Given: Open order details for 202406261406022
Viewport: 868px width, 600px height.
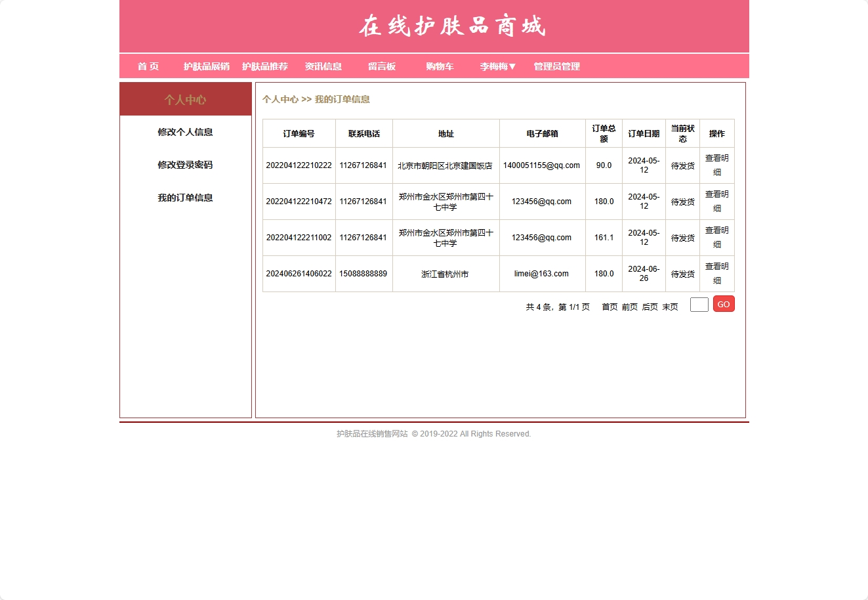Looking at the screenshot, I should point(716,273).
